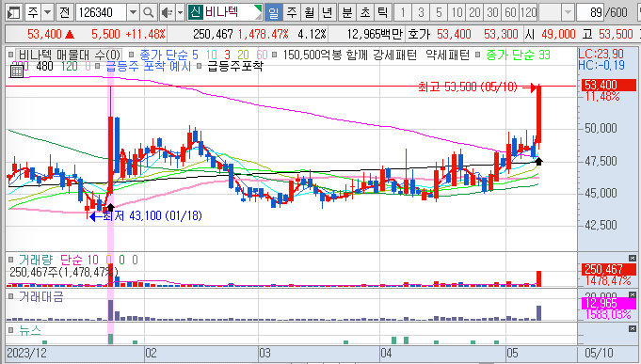
Task: Open the empty interval combo box dropdown
Action: 568,12
